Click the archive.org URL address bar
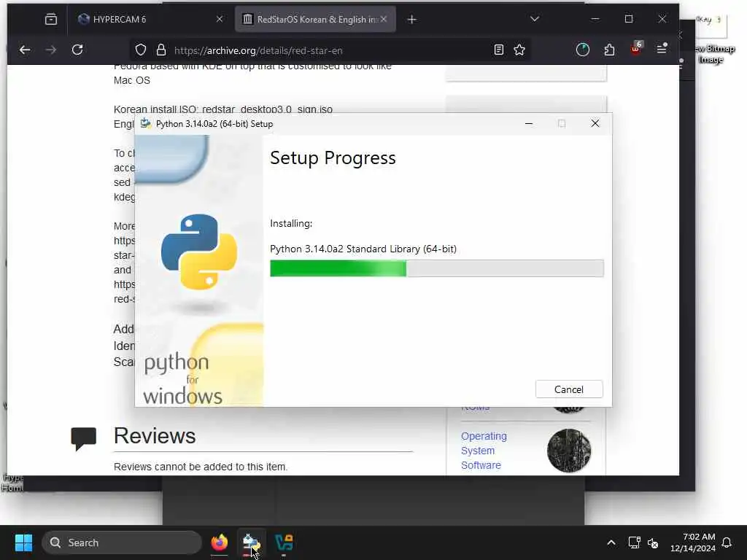 point(329,50)
